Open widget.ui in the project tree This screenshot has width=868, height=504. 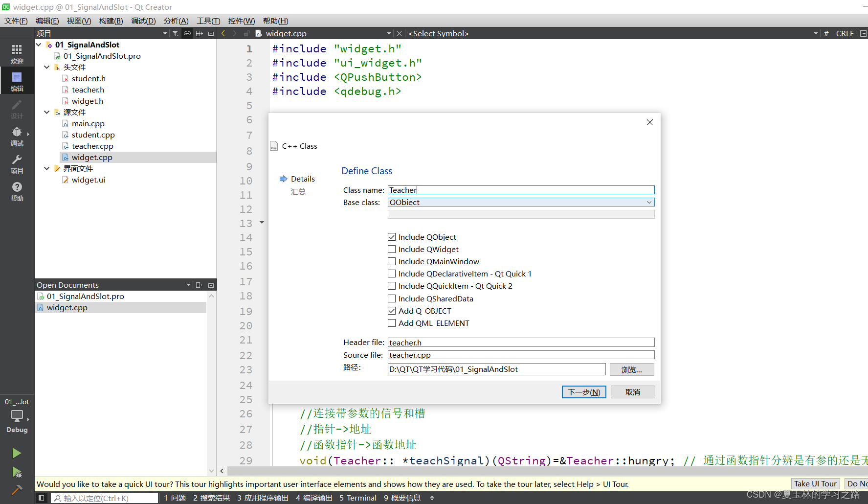tap(88, 180)
